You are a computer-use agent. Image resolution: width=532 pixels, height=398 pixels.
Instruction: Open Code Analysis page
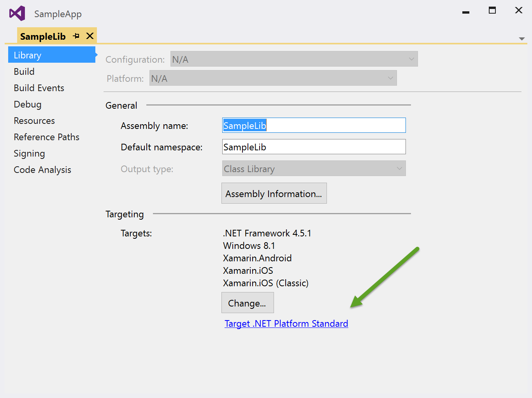pyautogui.click(x=42, y=170)
